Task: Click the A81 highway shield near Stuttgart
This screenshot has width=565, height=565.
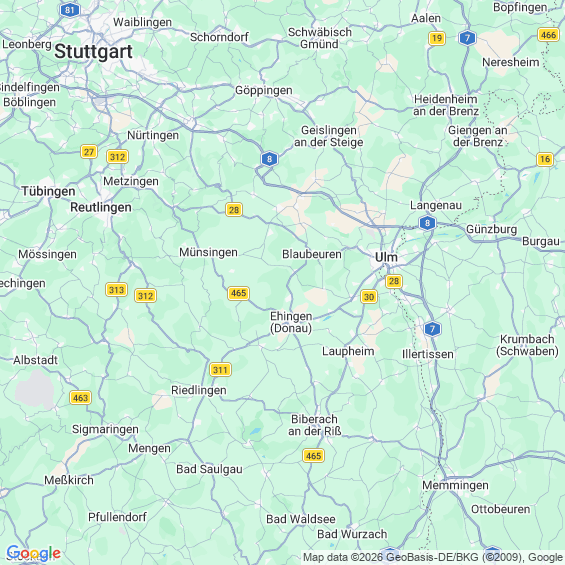Action: coord(70,10)
